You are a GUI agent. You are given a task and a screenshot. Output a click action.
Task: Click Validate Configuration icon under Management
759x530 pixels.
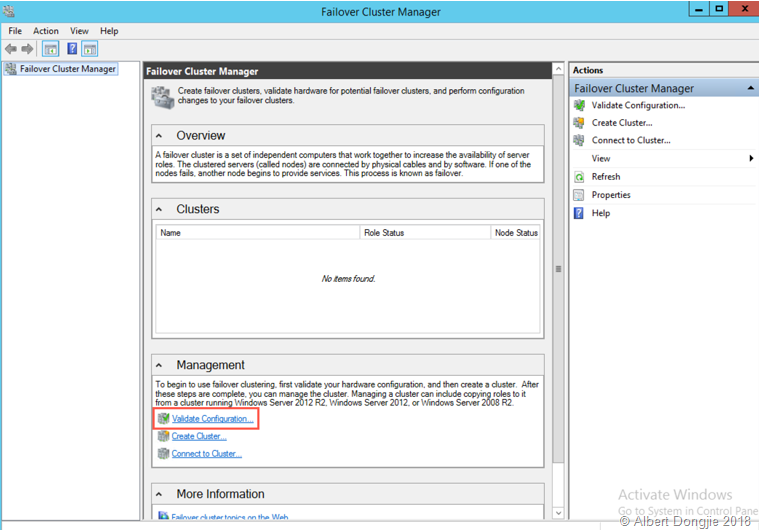(x=164, y=418)
